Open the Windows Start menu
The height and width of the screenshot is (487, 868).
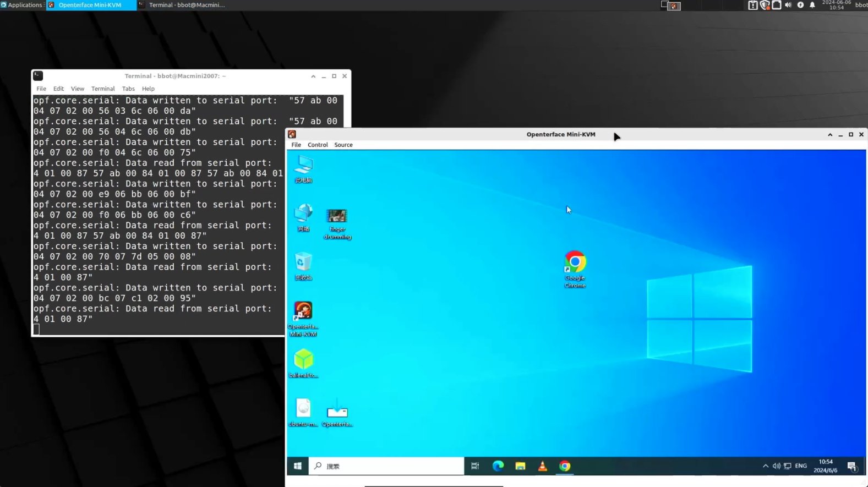point(298,466)
